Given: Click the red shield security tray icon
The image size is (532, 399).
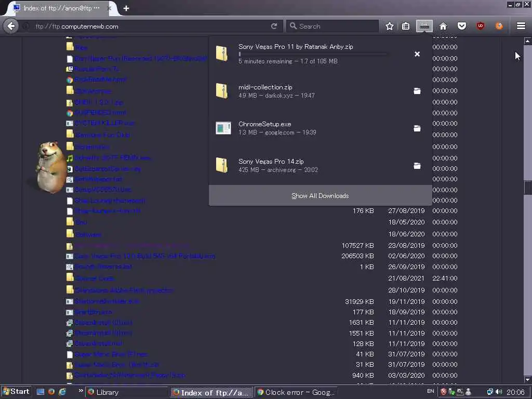Looking at the screenshot, I should coord(443,392).
